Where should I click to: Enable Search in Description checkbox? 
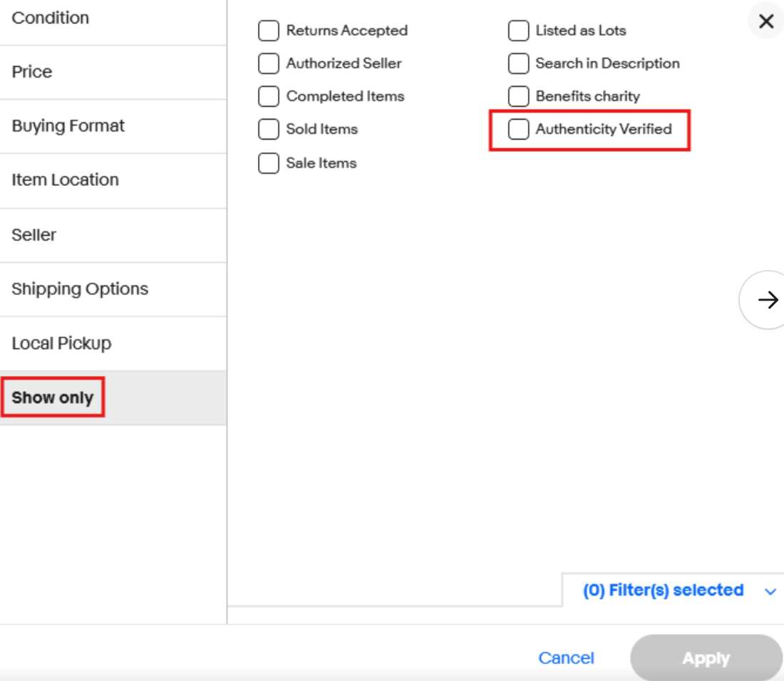(518, 63)
